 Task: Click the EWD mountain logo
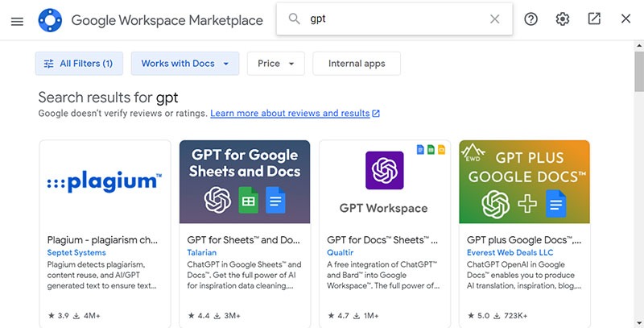(473, 153)
